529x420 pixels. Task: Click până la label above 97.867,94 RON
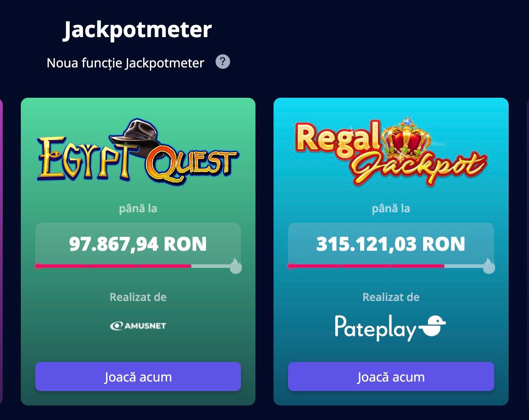click(138, 209)
